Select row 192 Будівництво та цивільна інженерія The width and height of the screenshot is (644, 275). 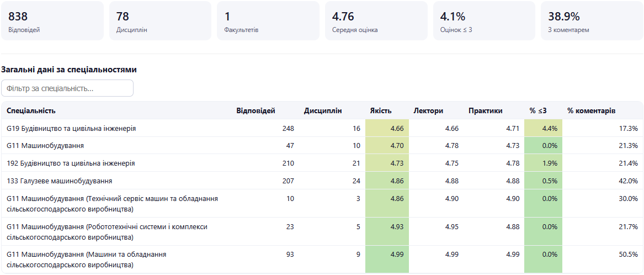322,163
